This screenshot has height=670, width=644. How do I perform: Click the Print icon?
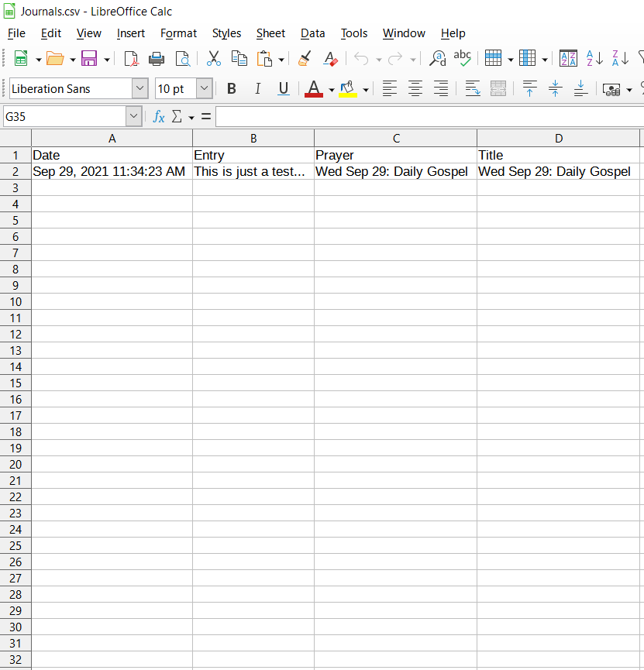click(157, 59)
